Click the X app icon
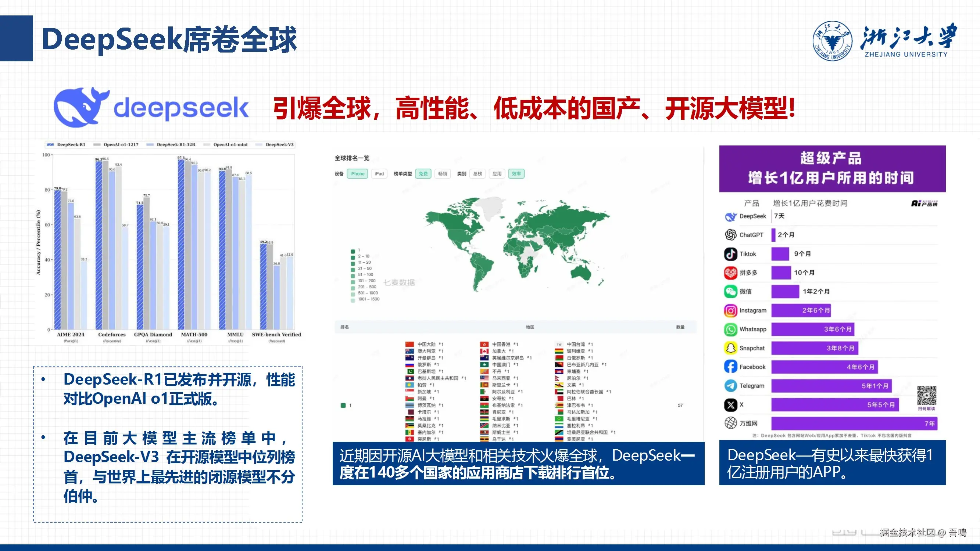This screenshot has width=980, height=551. pos(730,404)
